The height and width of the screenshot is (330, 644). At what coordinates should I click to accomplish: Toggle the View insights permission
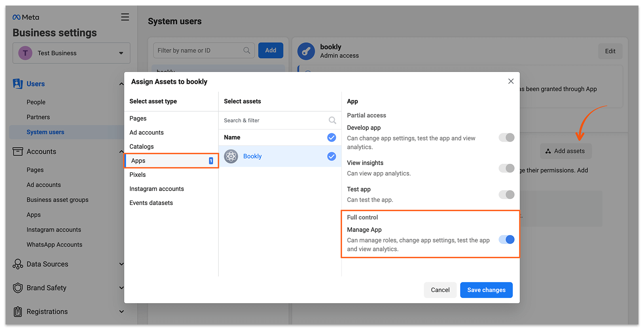click(x=506, y=168)
